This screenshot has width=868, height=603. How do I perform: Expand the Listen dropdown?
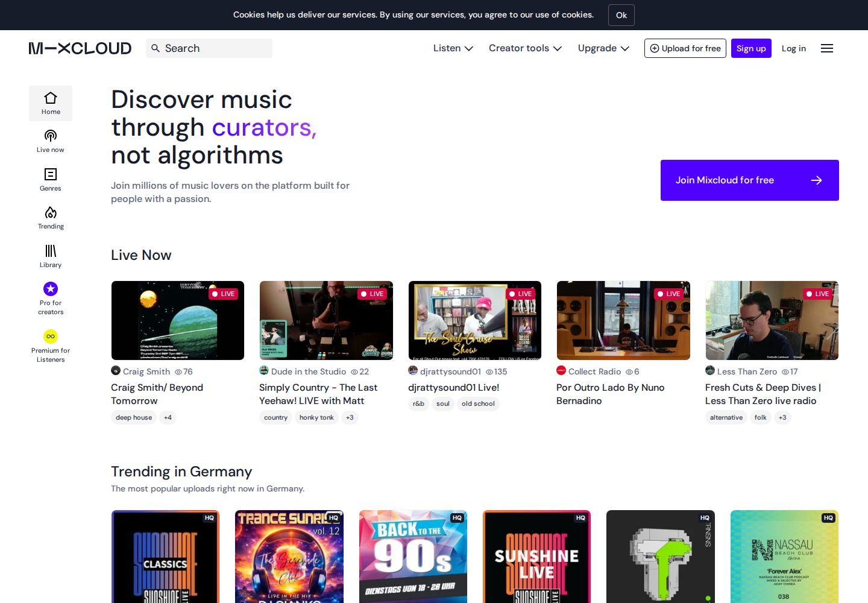(x=453, y=48)
